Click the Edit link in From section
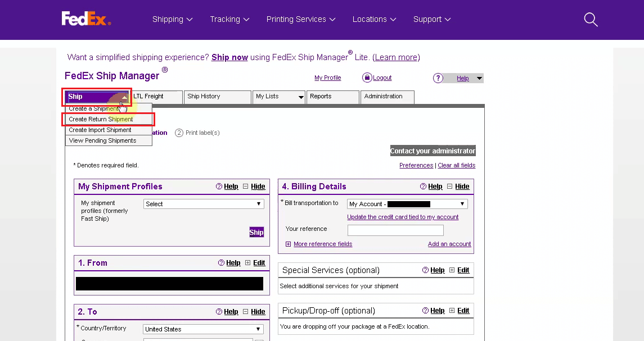 pos(259,262)
